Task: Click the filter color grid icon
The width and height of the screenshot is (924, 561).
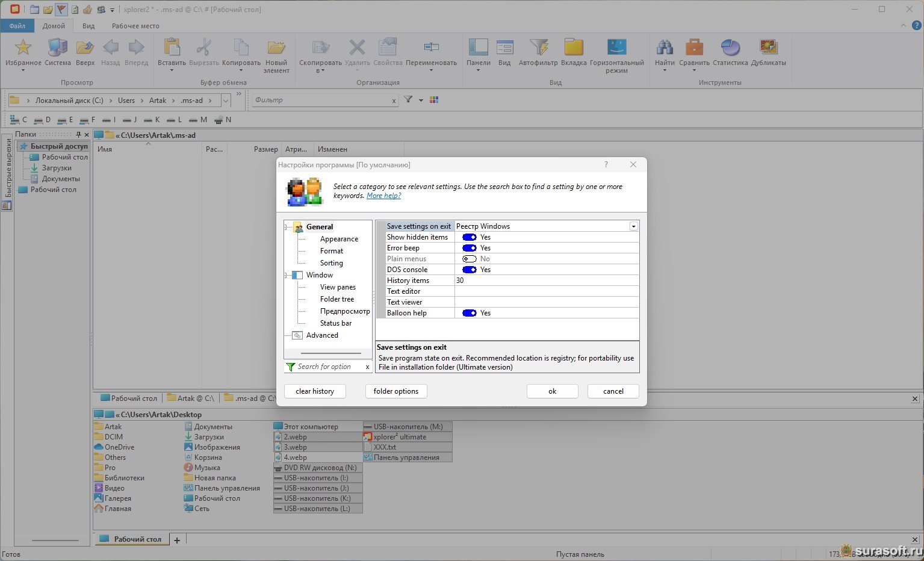Action: (434, 100)
